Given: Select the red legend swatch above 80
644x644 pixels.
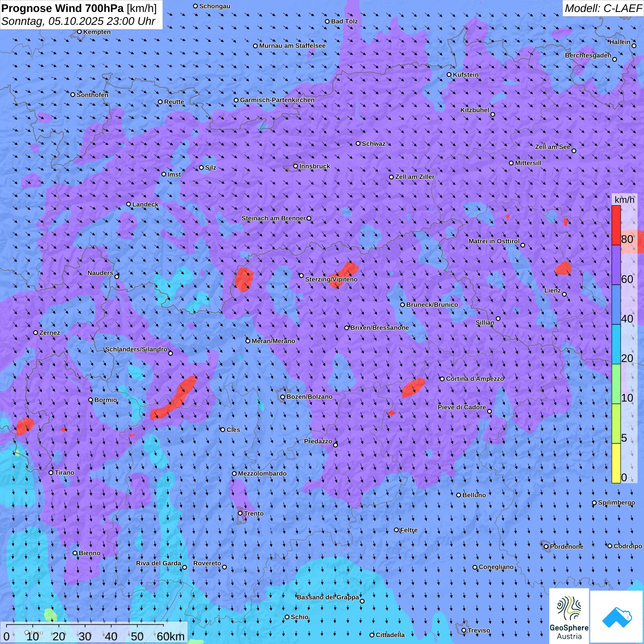Looking at the screenshot, I should coord(616,225).
